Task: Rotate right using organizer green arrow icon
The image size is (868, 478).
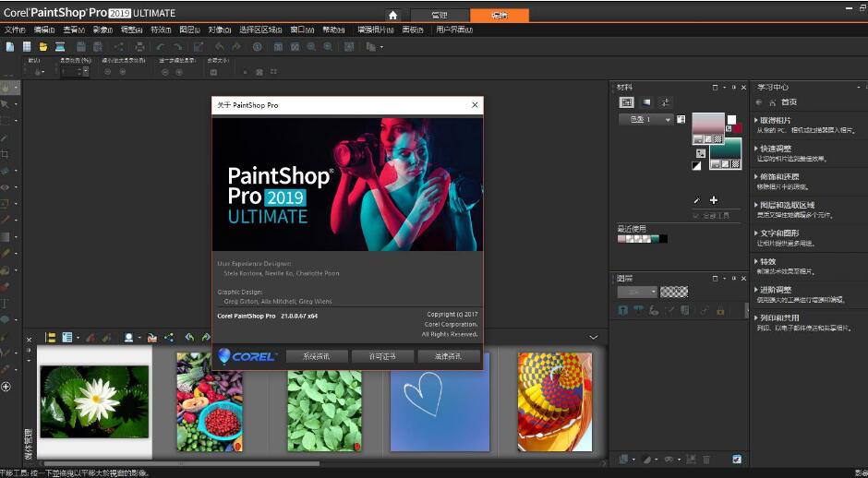Action: (206, 337)
